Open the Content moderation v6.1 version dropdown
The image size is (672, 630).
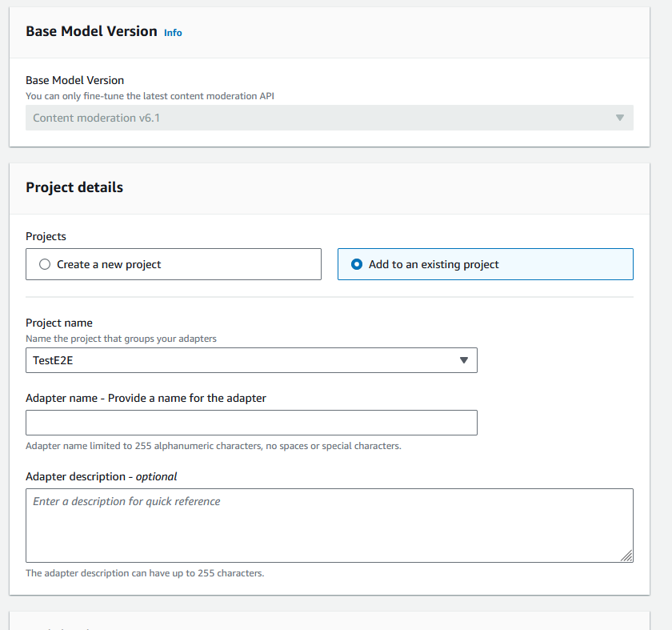tap(620, 117)
